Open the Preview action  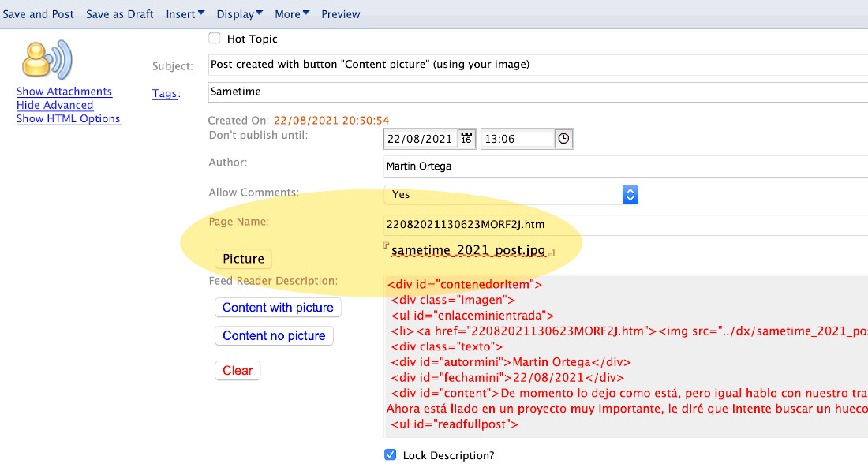(340, 14)
